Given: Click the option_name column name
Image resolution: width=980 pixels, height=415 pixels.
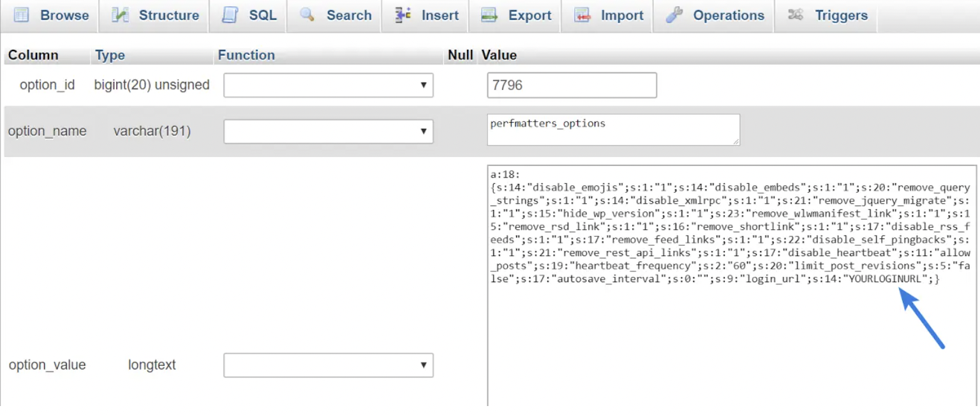Looking at the screenshot, I should coord(47,132).
